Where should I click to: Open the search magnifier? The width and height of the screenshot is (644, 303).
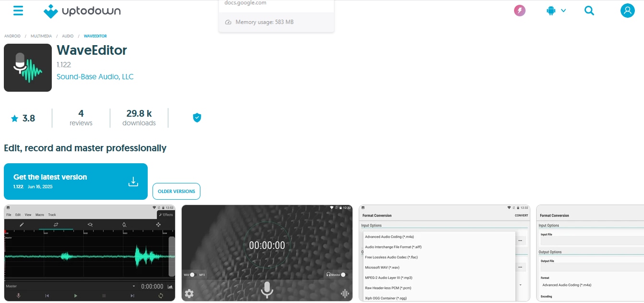point(589,11)
